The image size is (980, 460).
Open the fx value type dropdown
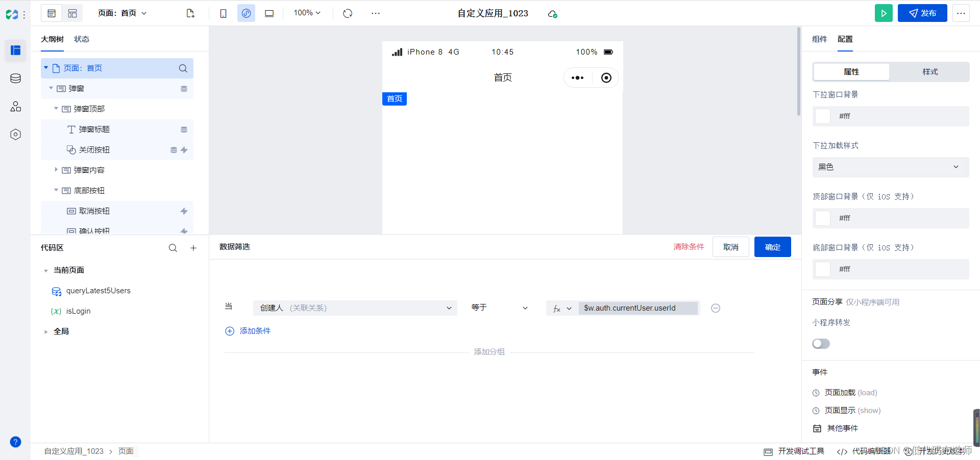coord(562,309)
